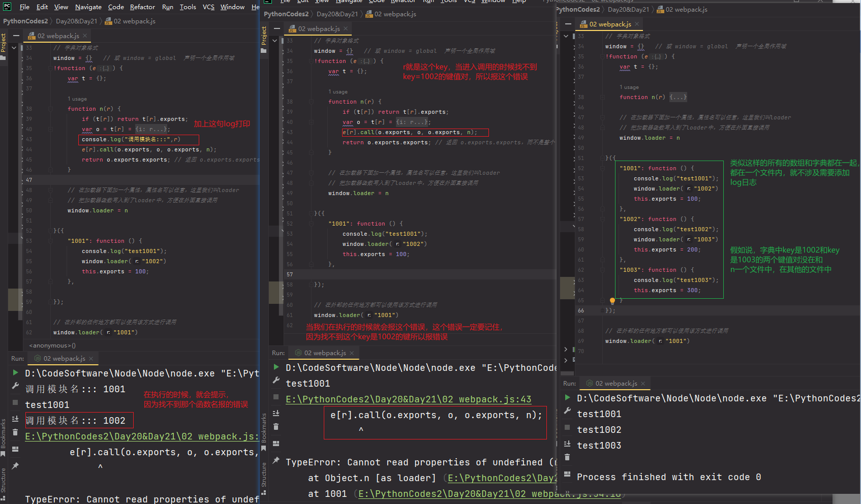Pin the Run tab in the middle window
Image resolution: width=861 pixels, height=504 pixels.
coord(276,460)
